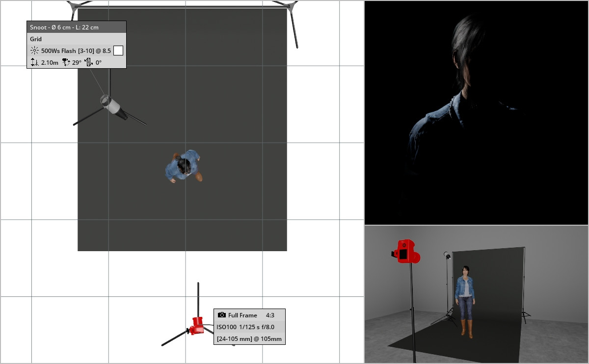Click the Grid accessory row
589x364 pixels.
coord(77,39)
